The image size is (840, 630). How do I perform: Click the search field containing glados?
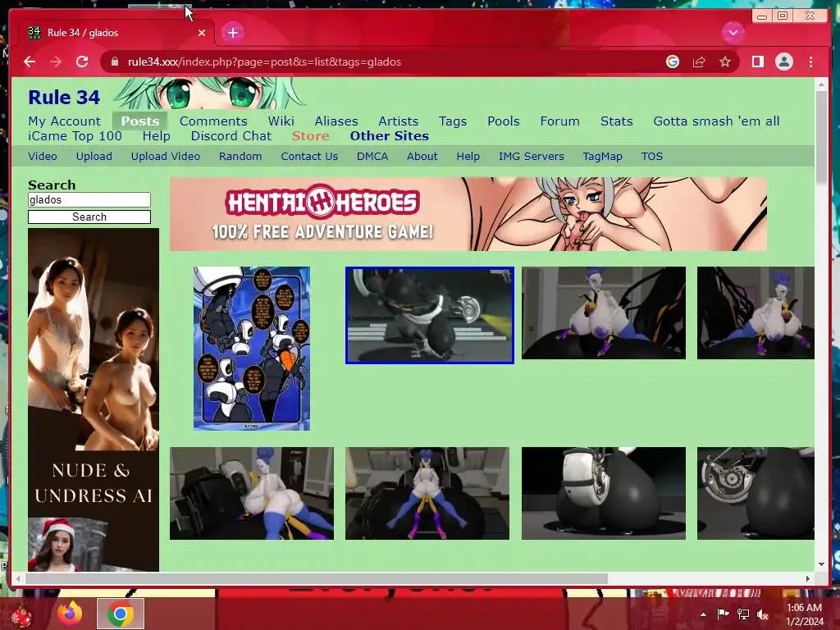89,200
